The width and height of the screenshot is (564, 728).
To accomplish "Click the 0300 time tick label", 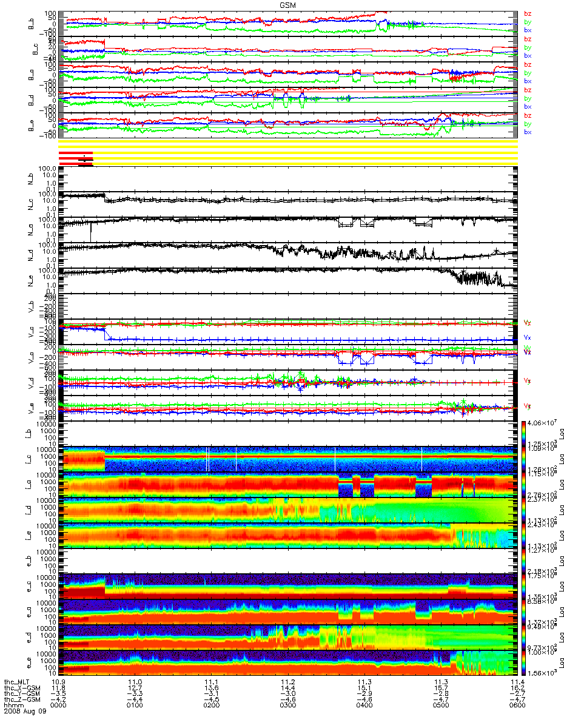I will [x=288, y=706].
